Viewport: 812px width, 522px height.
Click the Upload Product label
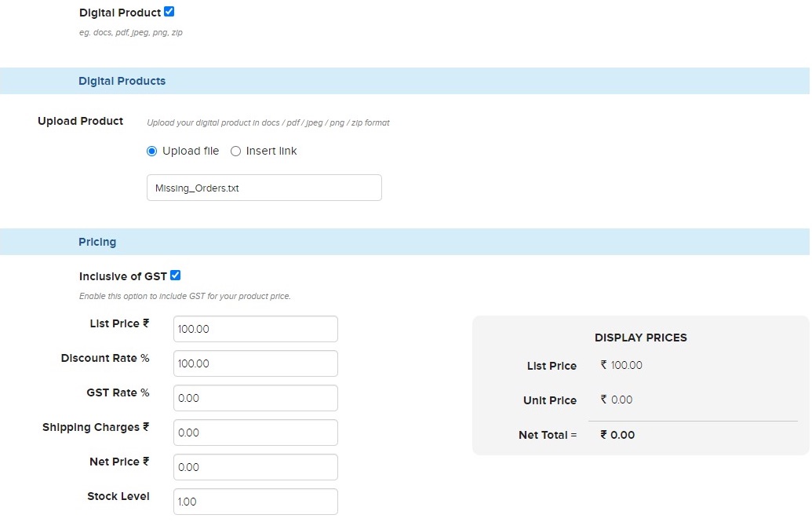[80, 121]
